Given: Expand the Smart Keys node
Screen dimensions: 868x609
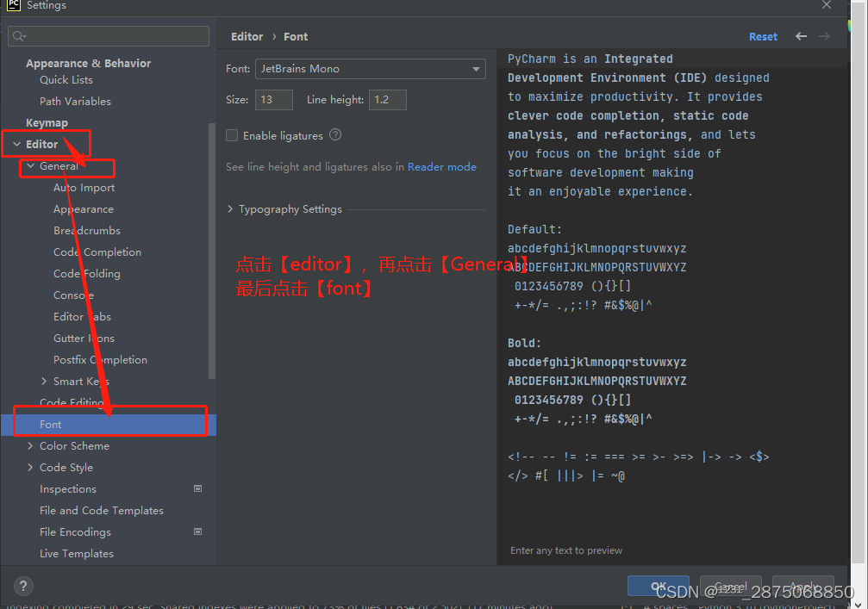Looking at the screenshot, I should [x=44, y=381].
